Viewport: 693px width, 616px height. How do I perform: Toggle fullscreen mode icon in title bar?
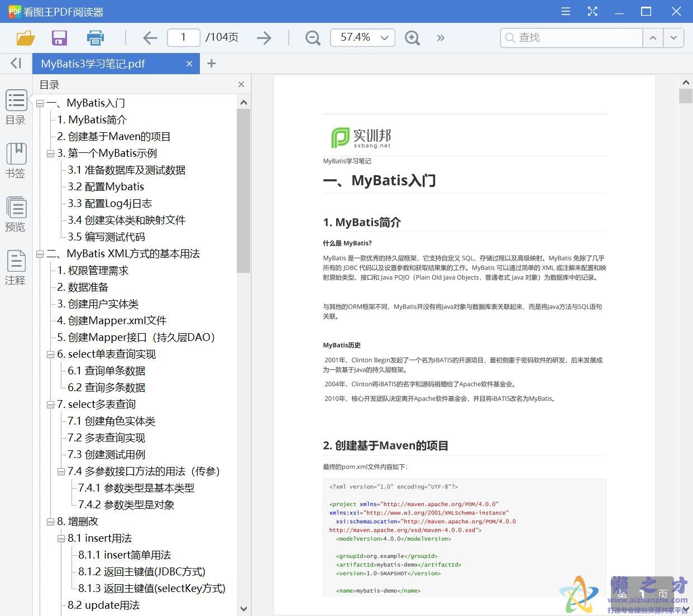[x=592, y=11]
